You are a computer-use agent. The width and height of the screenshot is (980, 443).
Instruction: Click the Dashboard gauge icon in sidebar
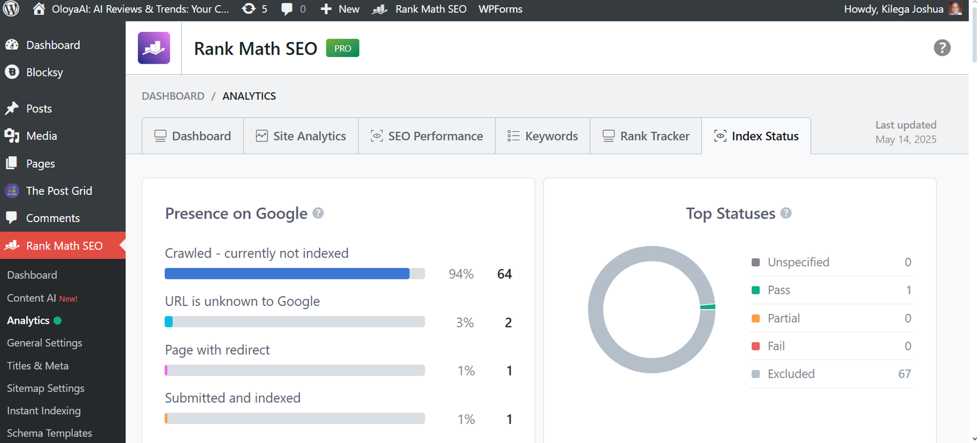pyautogui.click(x=12, y=45)
